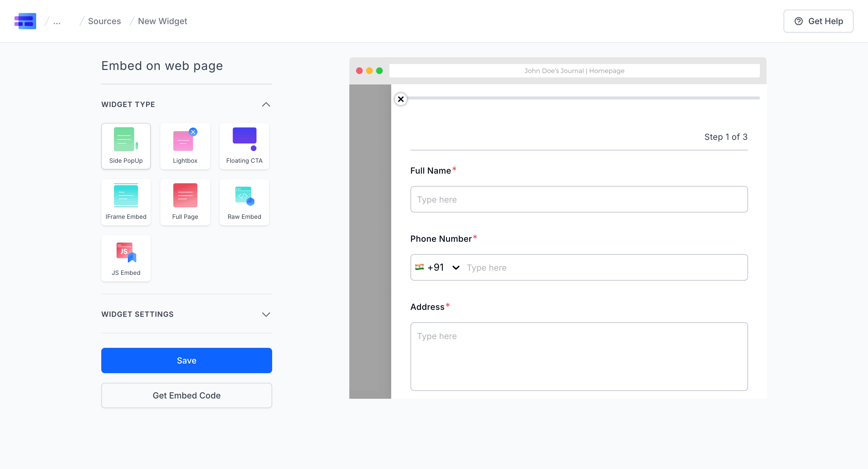868x469 pixels.
Task: Click the app logo in header
Action: [25, 21]
